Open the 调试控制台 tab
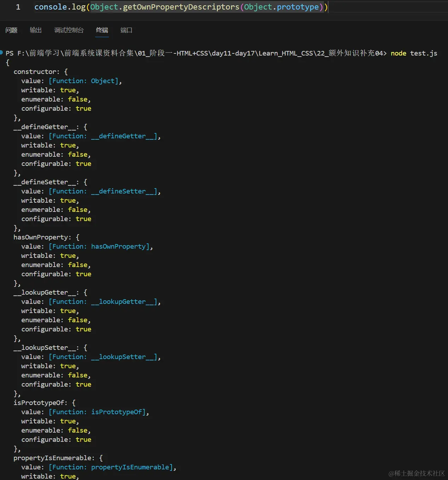 click(x=69, y=30)
